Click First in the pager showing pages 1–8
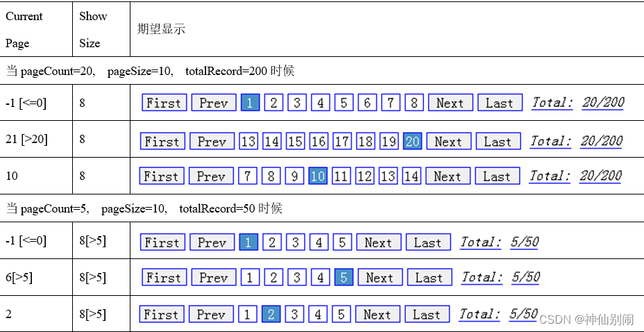644x332 pixels. point(164,102)
